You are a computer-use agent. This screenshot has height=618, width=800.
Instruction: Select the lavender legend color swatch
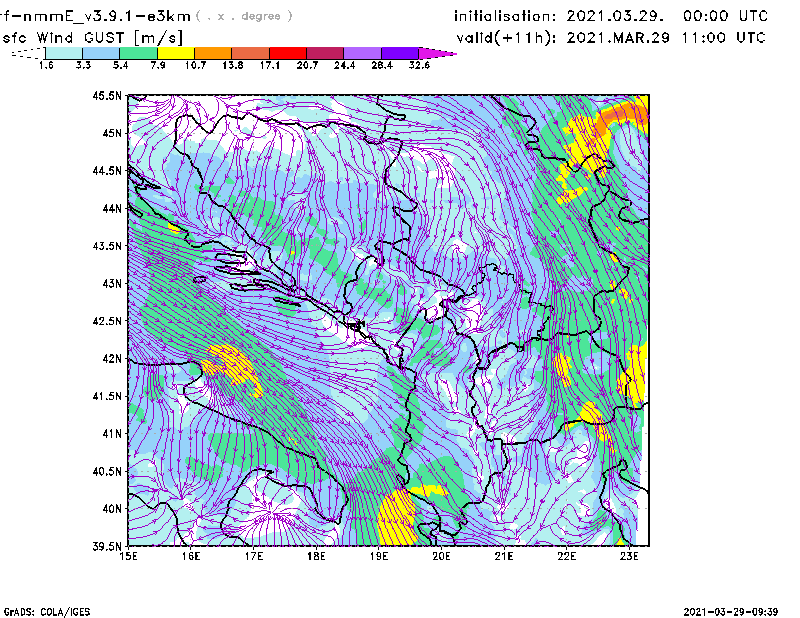click(362, 53)
